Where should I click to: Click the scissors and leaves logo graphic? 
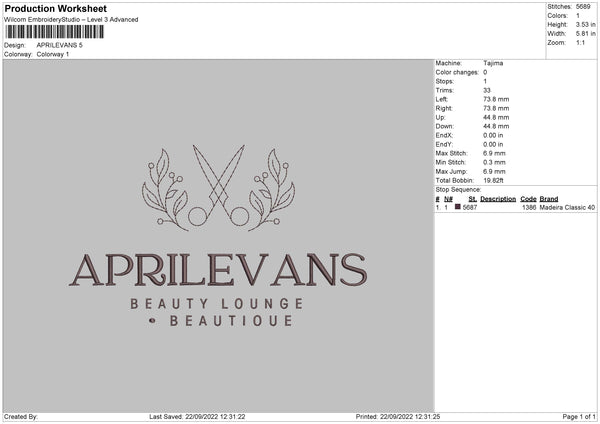point(218,188)
